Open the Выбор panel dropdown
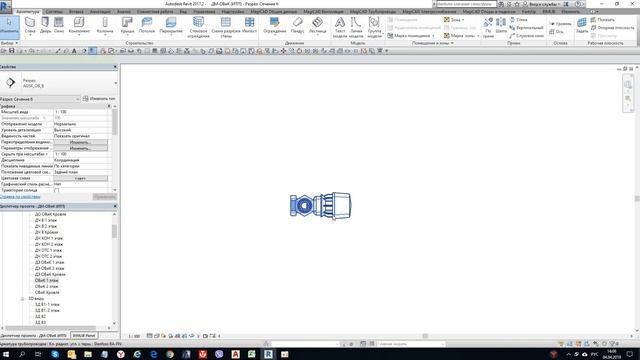The height and width of the screenshot is (360, 640). click(9, 43)
